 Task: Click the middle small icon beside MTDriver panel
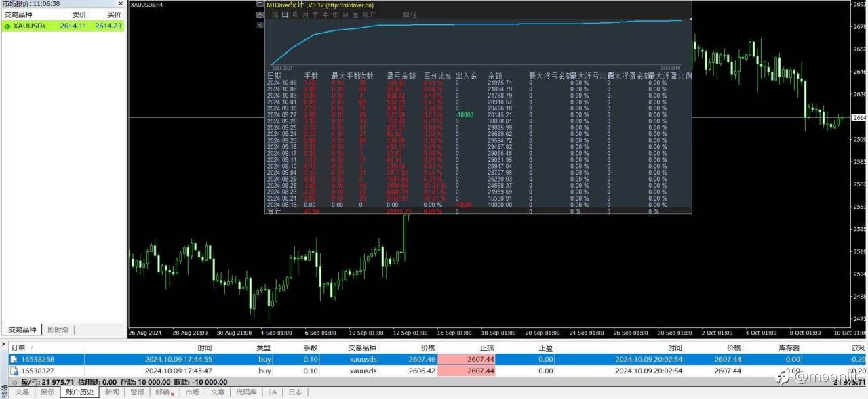[x=260, y=14]
